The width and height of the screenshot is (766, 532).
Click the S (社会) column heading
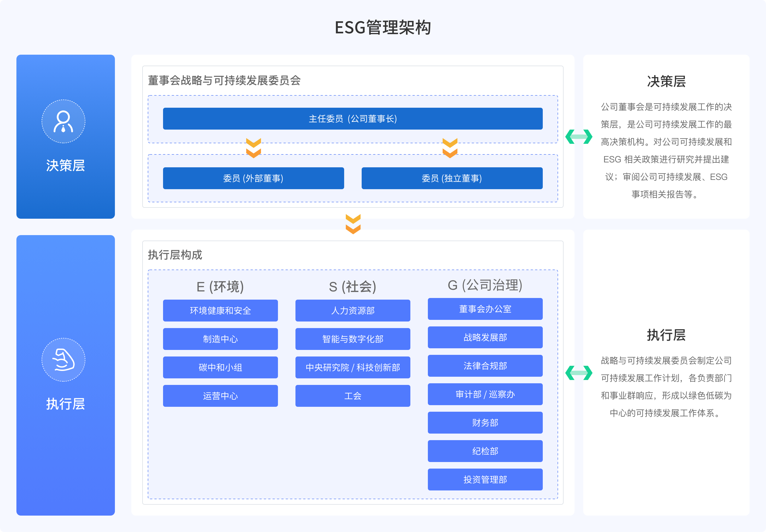click(x=352, y=287)
